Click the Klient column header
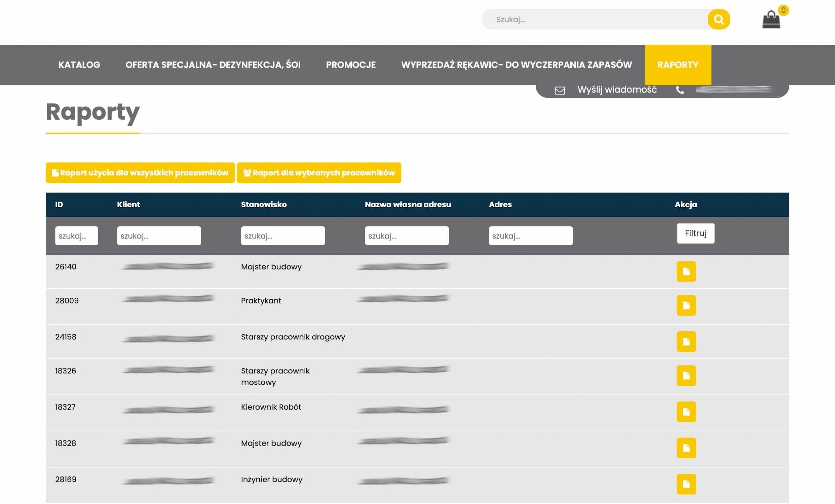 click(x=128, y=204)
